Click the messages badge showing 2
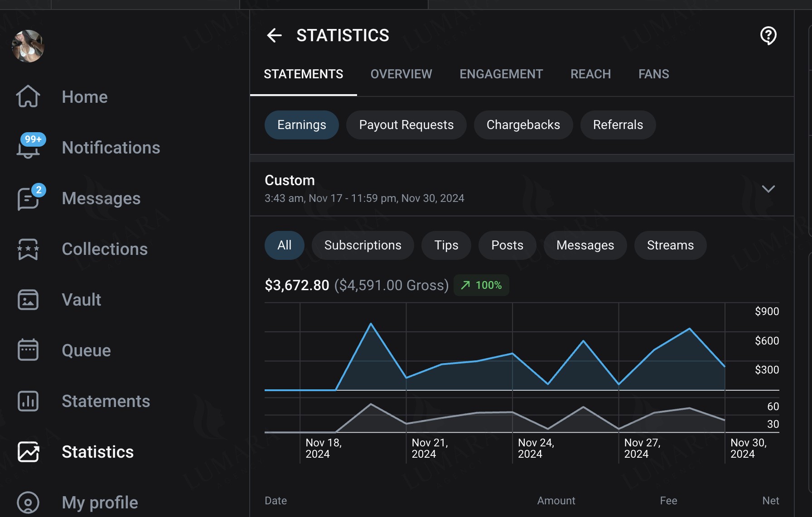812x517 pixels. coord(39,190)
